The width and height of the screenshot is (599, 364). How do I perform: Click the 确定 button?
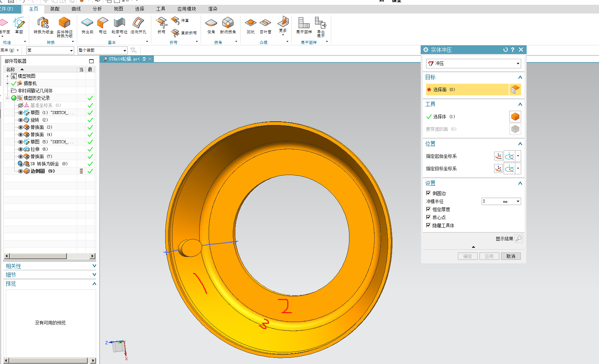[x=468, y=256]
